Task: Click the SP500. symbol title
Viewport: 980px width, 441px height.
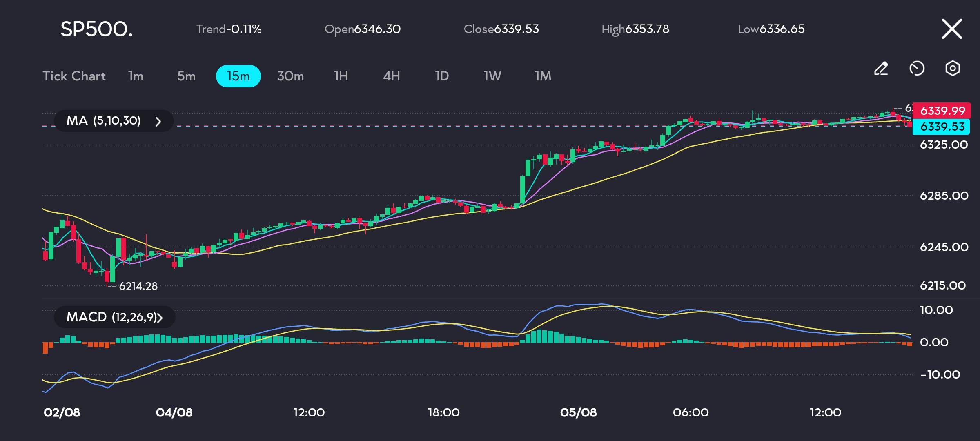Action: (97, 29)
